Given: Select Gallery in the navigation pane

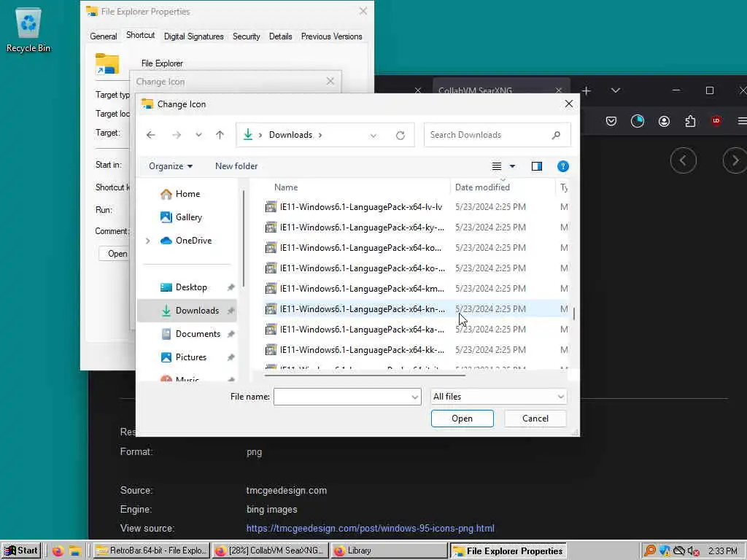Looking at the screenshot, I should 187,217.
